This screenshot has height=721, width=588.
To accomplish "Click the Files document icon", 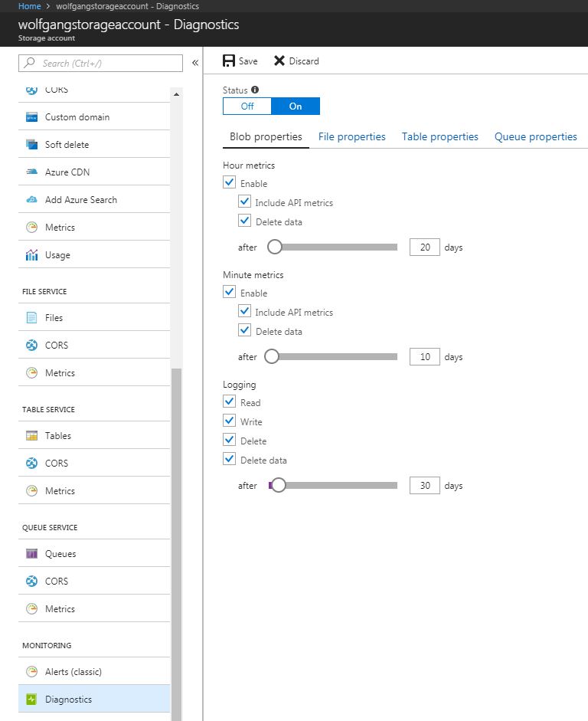I will (31, 318).
